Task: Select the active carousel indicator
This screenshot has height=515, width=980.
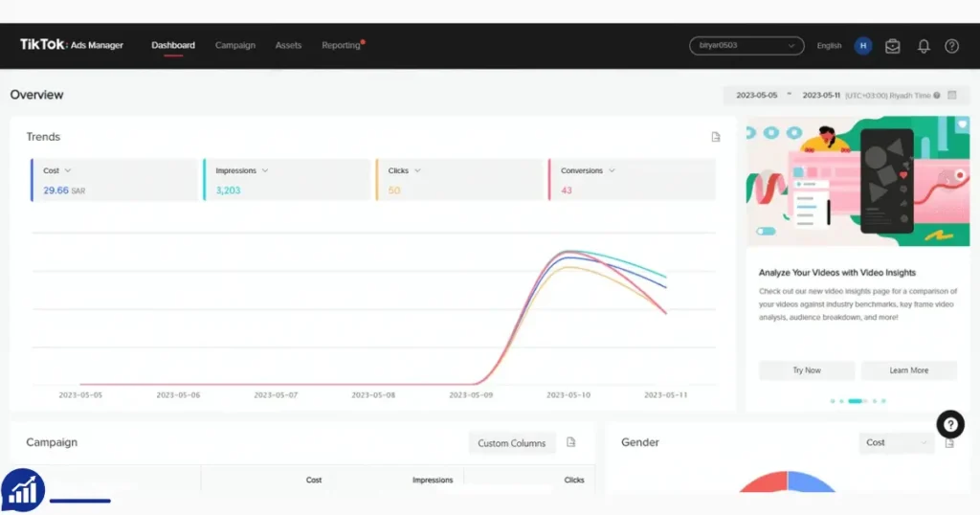Action: [855, 401]
